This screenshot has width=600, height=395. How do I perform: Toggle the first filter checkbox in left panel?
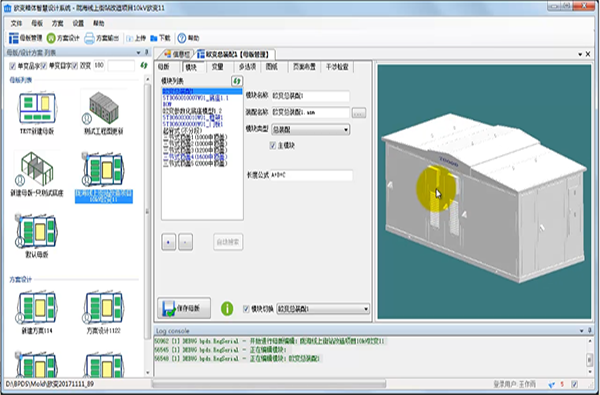click(13, 66)
